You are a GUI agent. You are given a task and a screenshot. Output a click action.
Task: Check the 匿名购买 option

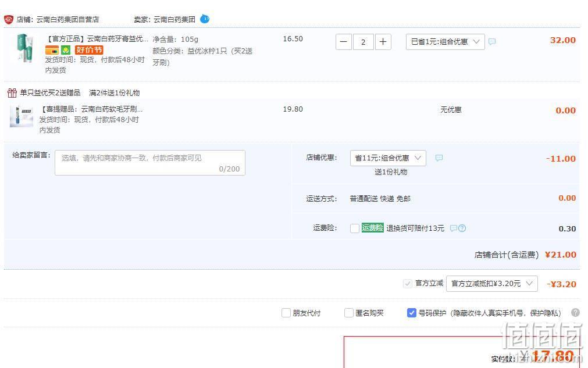point(349,313)
